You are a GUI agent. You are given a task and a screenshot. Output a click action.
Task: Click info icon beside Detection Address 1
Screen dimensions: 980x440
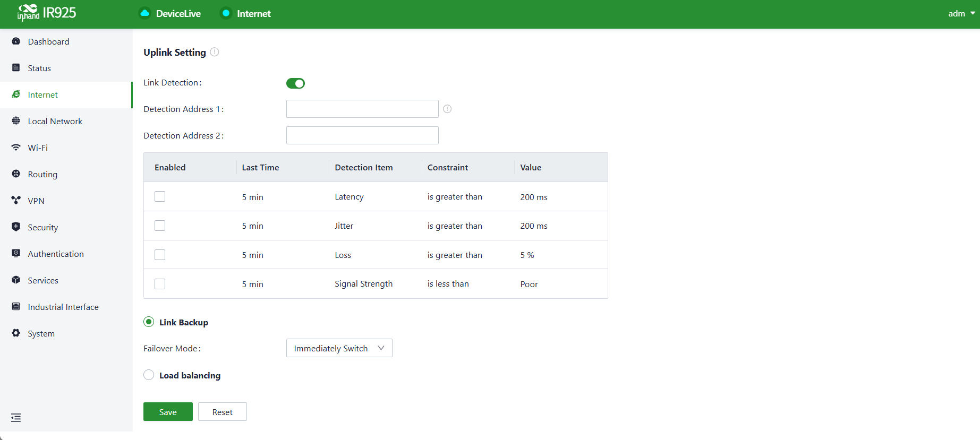447,109
